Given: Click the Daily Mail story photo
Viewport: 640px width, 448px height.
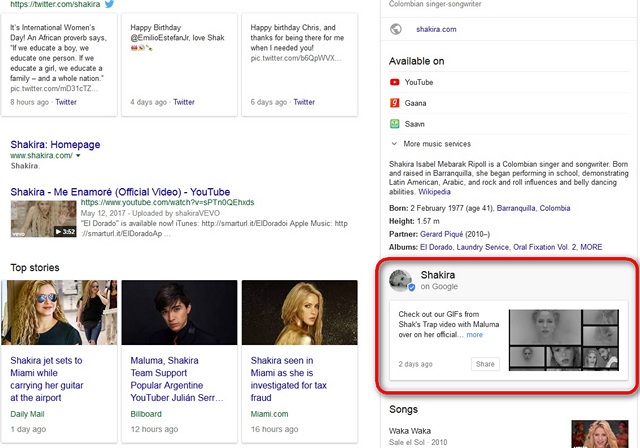Looking at the screenshot, I should point(59,313).
